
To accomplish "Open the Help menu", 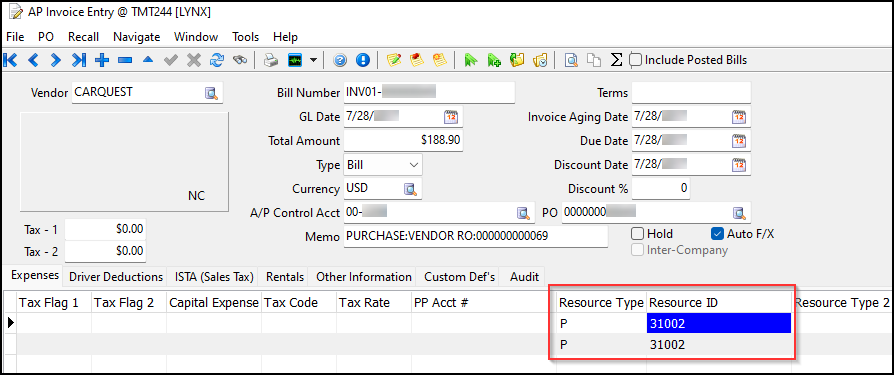I will (285, 37).
